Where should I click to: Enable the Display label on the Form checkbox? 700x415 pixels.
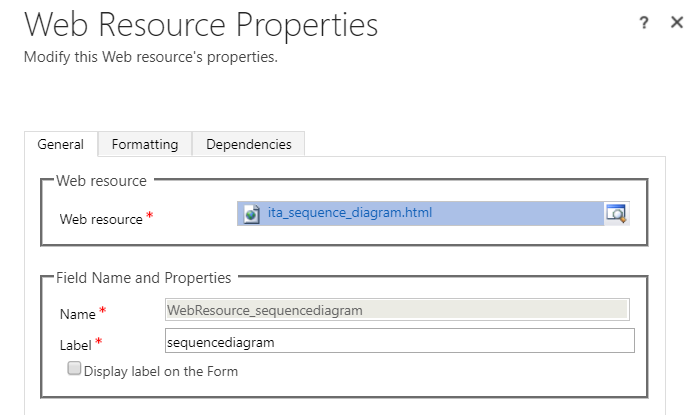[74, 369]
